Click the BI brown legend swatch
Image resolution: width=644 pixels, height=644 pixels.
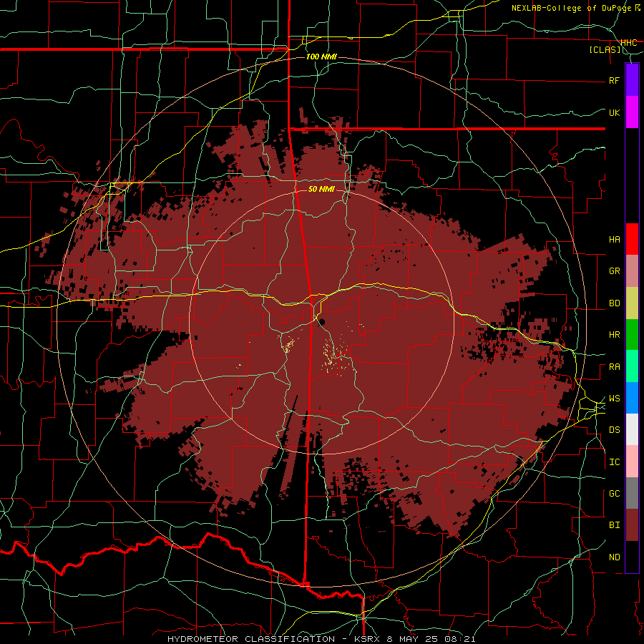(x=632, y=525)
